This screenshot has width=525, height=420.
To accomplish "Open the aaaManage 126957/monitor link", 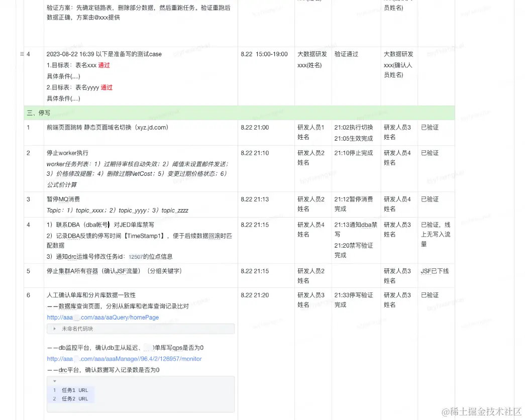I will click(x=124, y=359).
